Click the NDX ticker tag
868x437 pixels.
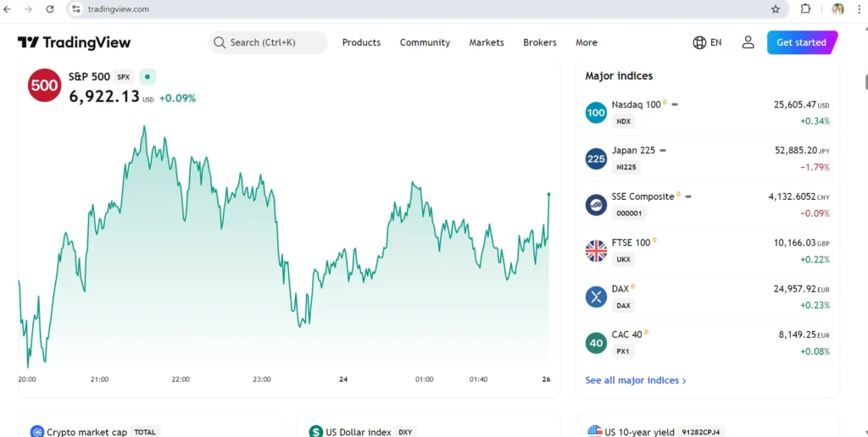[x=623, y=121]
